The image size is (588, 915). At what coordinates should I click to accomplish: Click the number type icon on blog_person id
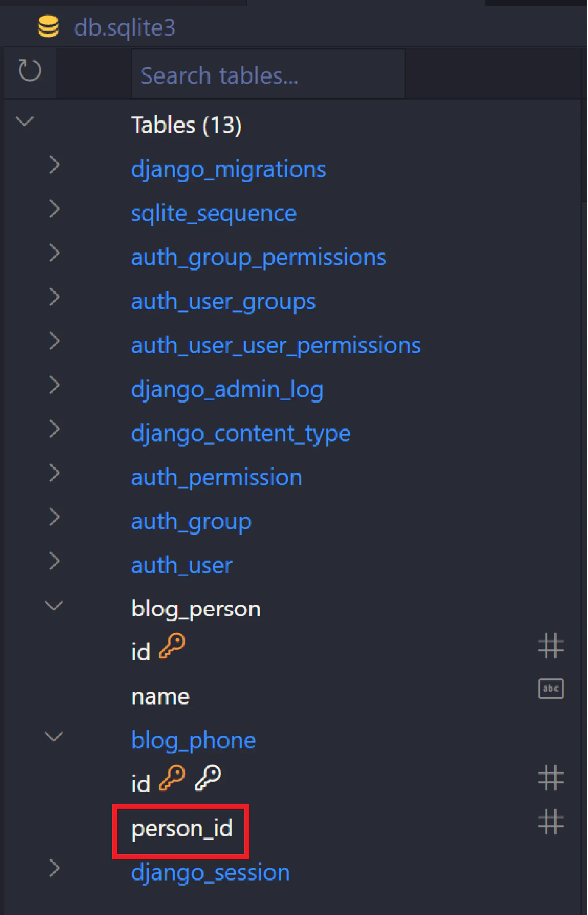pyautogui.click(x=551, y=646)
